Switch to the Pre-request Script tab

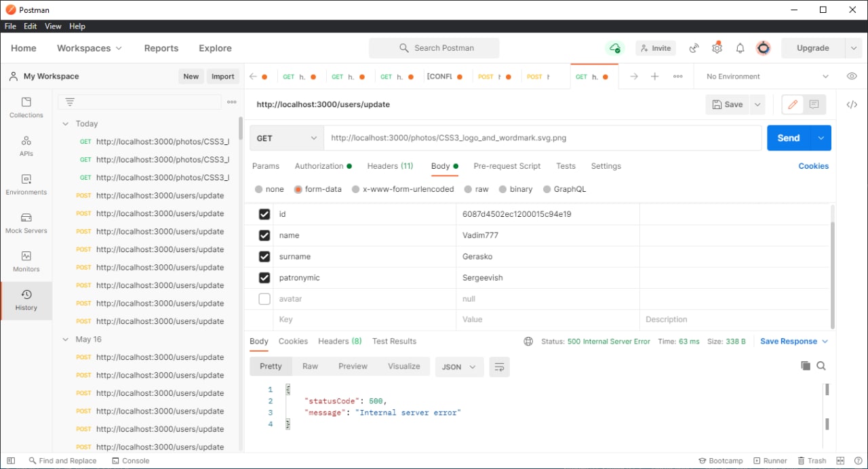click(x=507, y=166)
